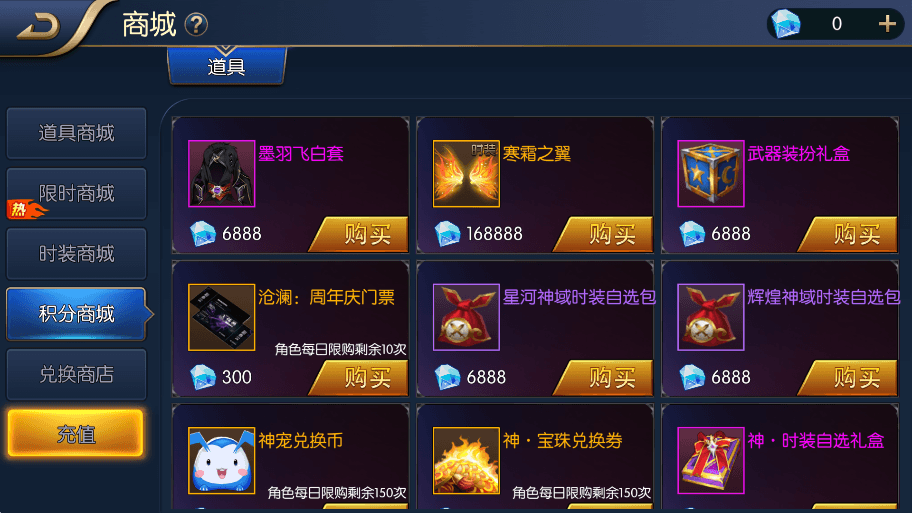Screen dimensions: 912x513
Task: Click the 充值 recharge button
Action: [x=76, y=434]
